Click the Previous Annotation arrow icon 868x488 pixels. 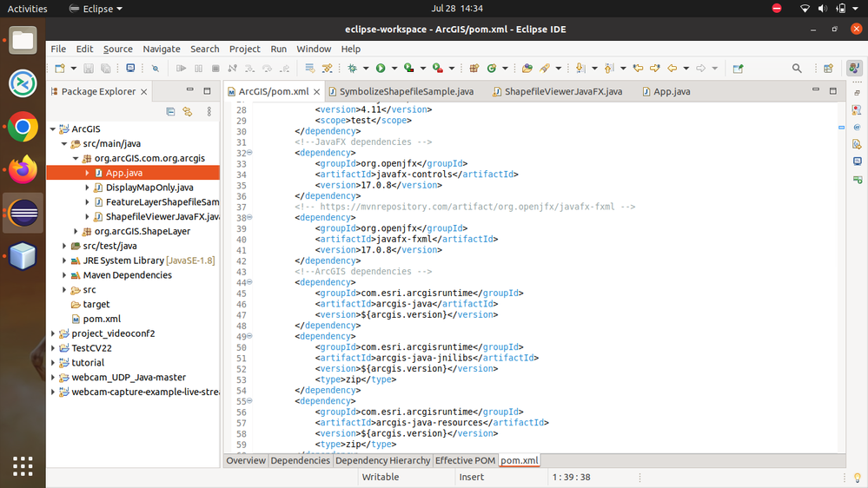(609, 68)
